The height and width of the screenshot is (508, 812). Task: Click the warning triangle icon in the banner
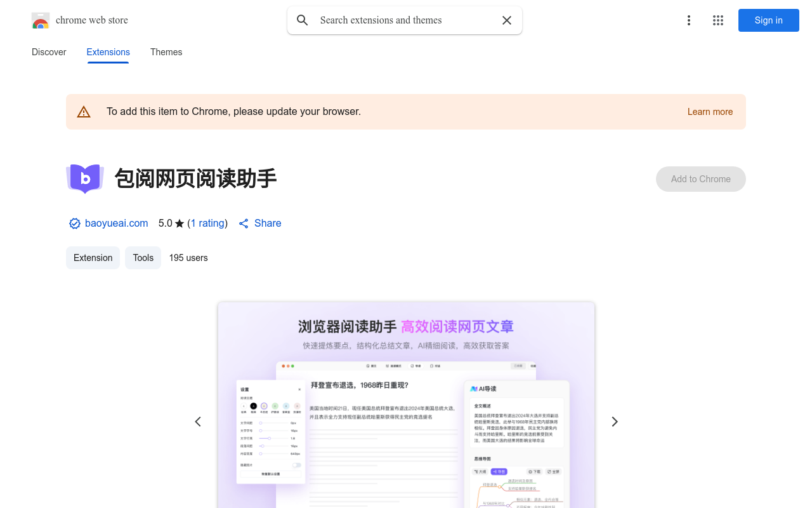tap(84, 112)
